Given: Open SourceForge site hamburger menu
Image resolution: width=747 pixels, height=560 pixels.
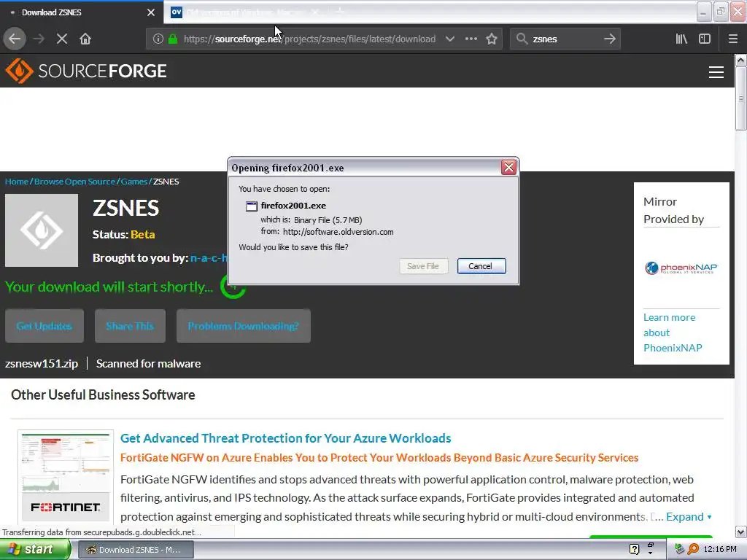Looking at the screenshot, I should point(716,72).
